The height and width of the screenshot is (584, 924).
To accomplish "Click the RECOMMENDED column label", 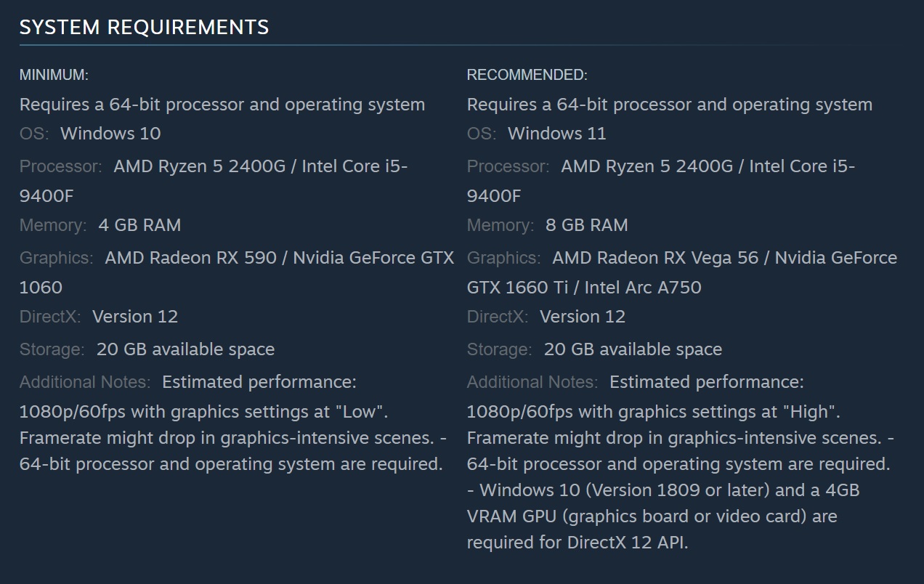I will (527, 75).
